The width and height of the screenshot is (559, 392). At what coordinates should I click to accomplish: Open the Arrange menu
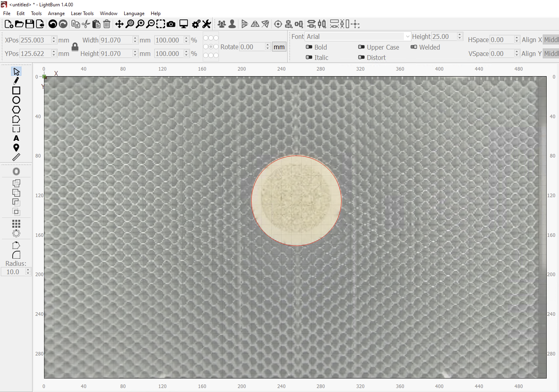pos(56,13)
